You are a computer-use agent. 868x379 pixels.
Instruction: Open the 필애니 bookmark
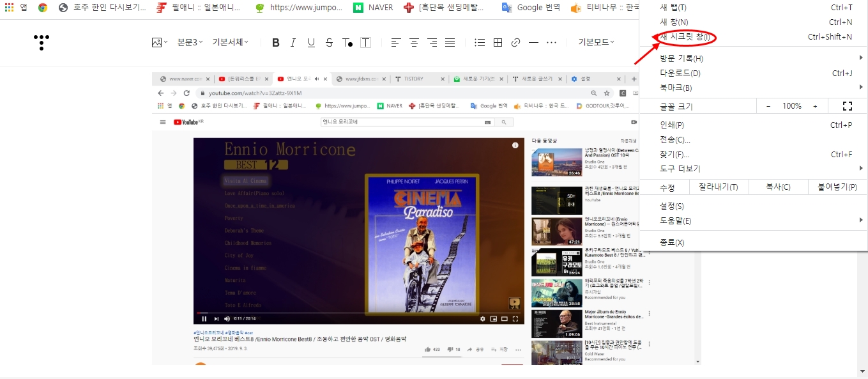[199, 8]
